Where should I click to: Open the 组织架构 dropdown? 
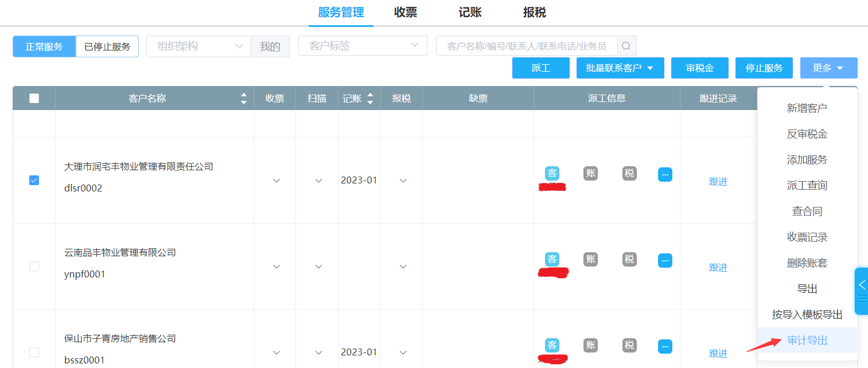coord(198,46)
